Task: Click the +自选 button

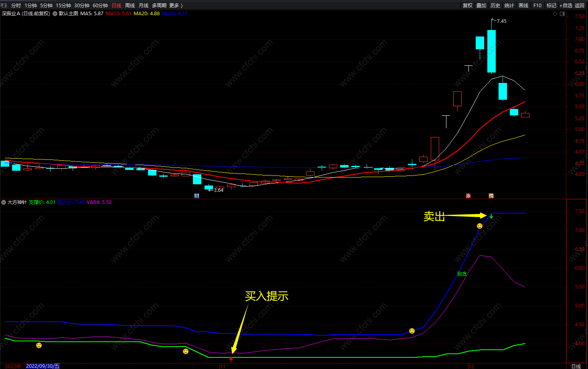Action: coord(566,5)
